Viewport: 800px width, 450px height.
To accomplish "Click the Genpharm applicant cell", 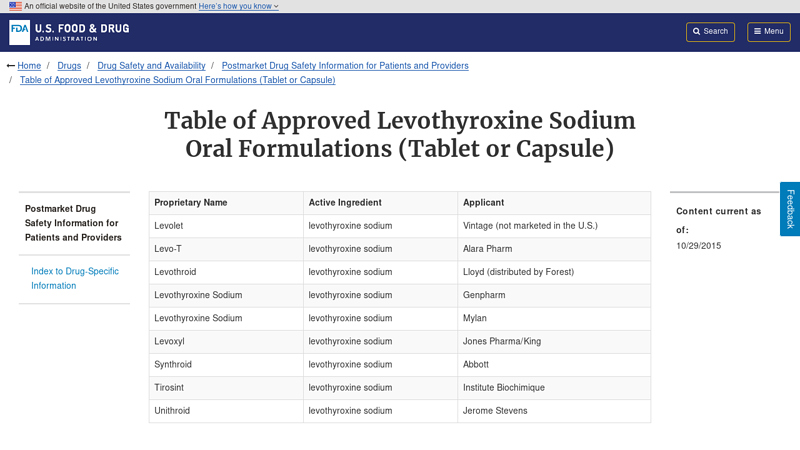I will coord(554,295).
